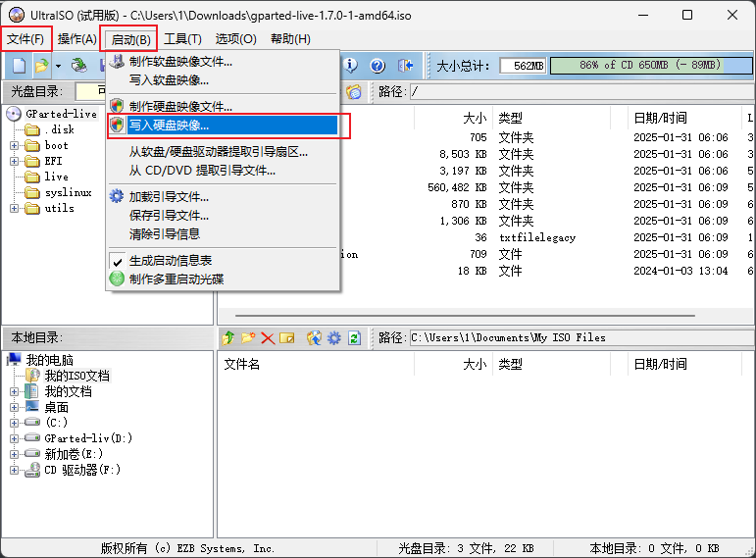Click the floppy icon of 制作软盘映像文件
The image size is (756, 558).
pos(117,61)
